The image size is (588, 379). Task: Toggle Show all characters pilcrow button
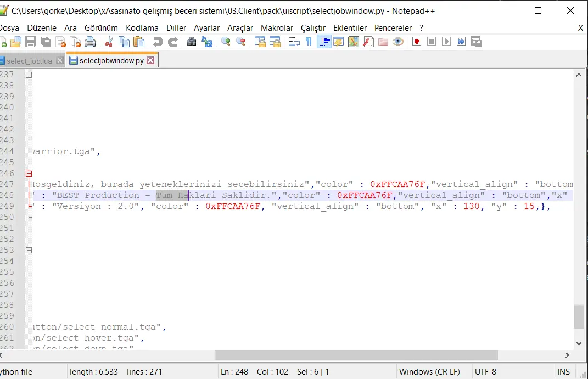click(309, 42)
